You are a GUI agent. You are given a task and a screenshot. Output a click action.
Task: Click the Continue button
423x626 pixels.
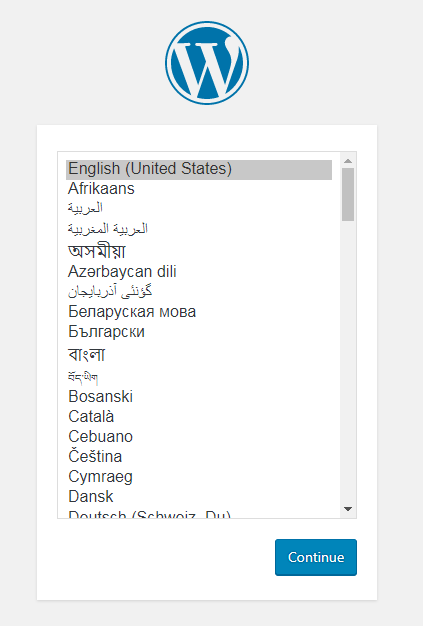coord(316,557)
